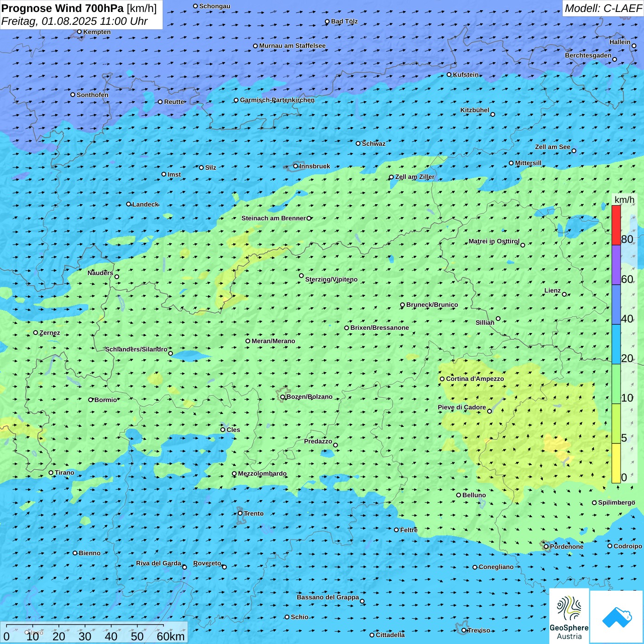Image resolution: width=644 pixels, height=644 pixels.
Task: Click the blue cloud logo icon
Action: click(x=617, y=617)
